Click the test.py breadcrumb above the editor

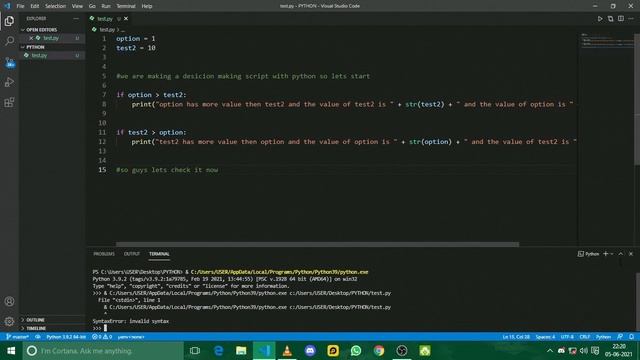point(107,30)
